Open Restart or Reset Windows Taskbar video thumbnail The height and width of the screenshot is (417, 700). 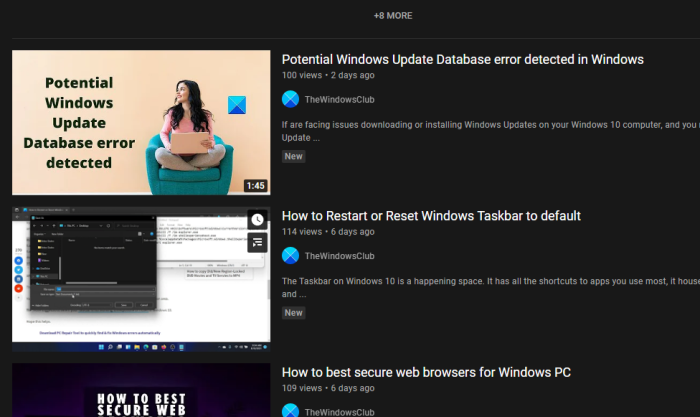(x=141, y=279)
